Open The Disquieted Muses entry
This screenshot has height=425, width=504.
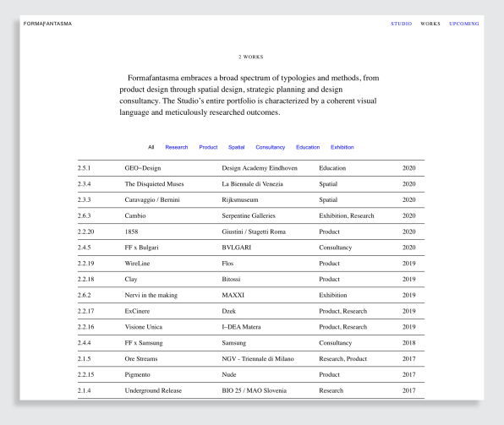point(251,184)
